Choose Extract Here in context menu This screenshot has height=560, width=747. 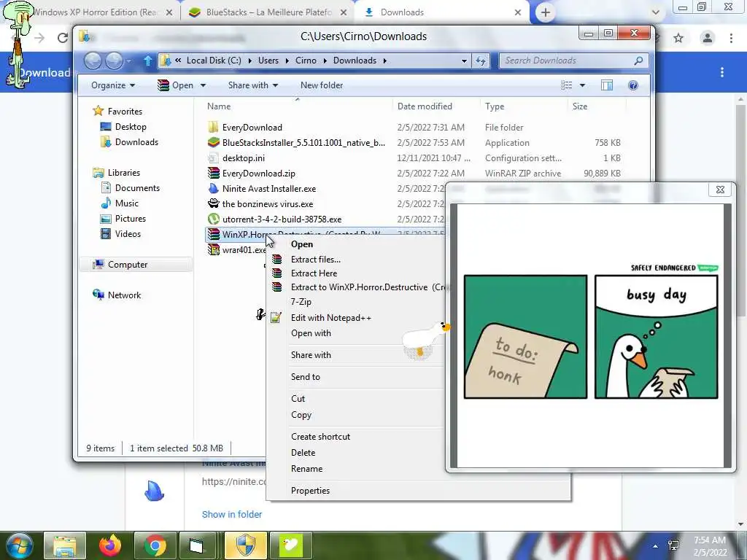pyautogui.click(x=314, y=273)
